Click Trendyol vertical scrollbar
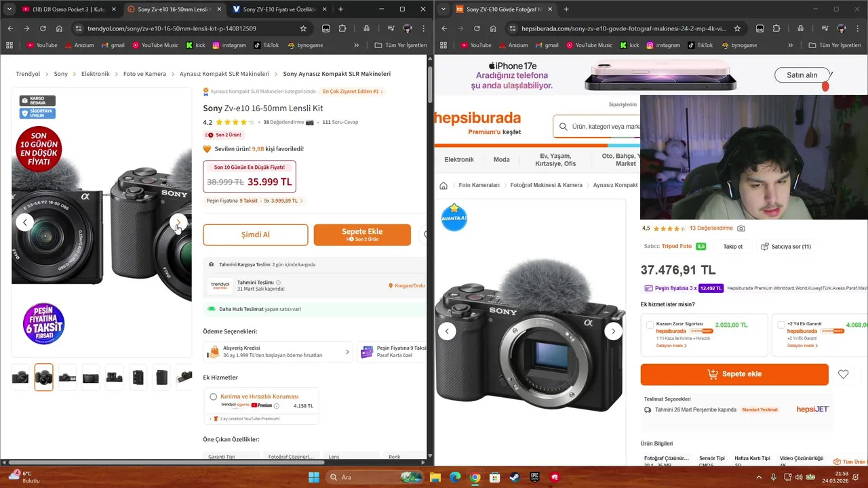This screenshot has height=488, width=868. point(430,85)
